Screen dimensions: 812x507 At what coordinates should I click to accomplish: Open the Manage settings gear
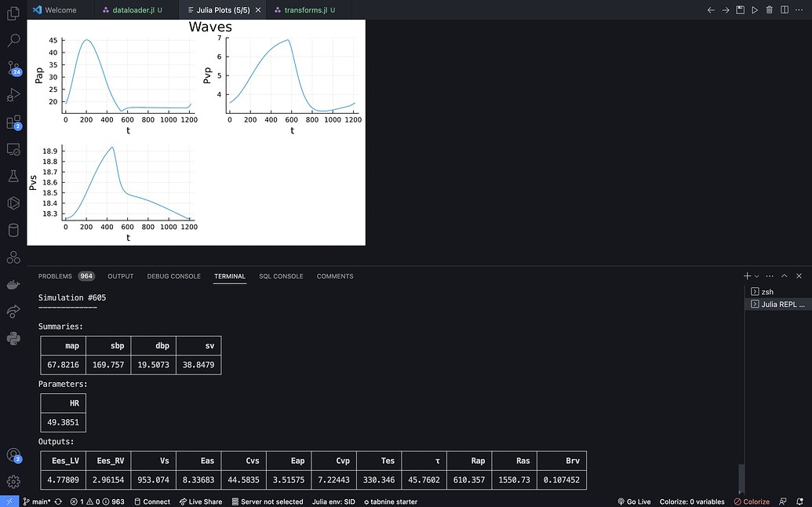(x=13, y=482)
